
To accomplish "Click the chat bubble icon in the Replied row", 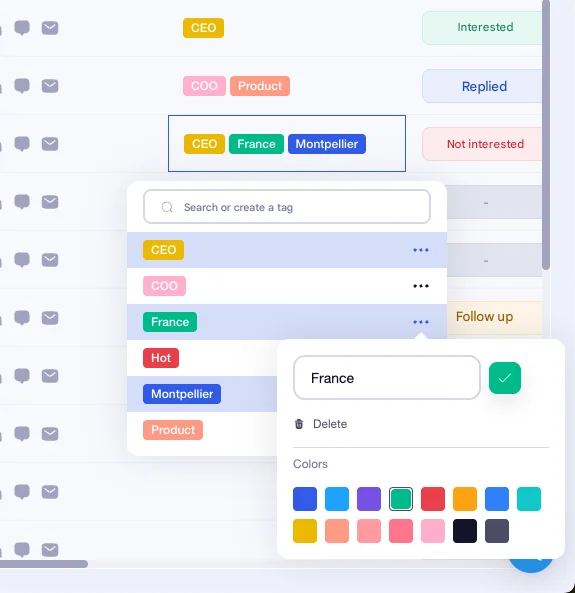I will pos(22,86).
